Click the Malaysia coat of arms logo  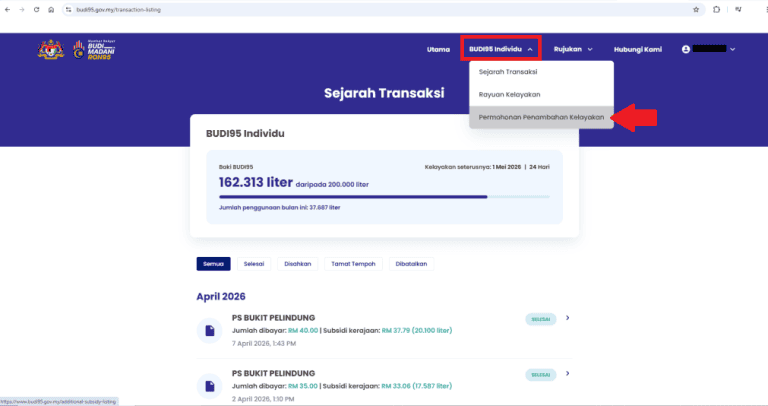click(49, 49)
